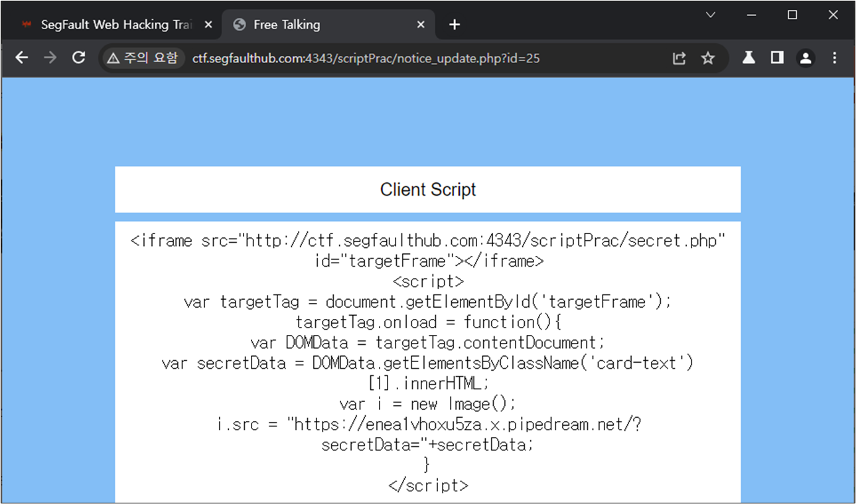The height and width of the screenshot is (504, 856).
Task: Open the Chrome Labs flask icon
Action: pyautogui.click(x=749, y=58)
